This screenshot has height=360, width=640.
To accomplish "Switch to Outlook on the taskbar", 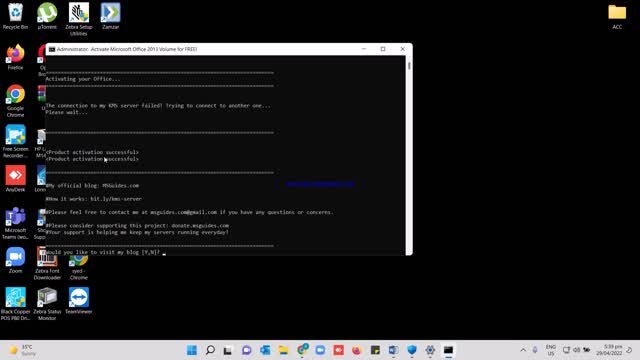I will pos(265,350).
